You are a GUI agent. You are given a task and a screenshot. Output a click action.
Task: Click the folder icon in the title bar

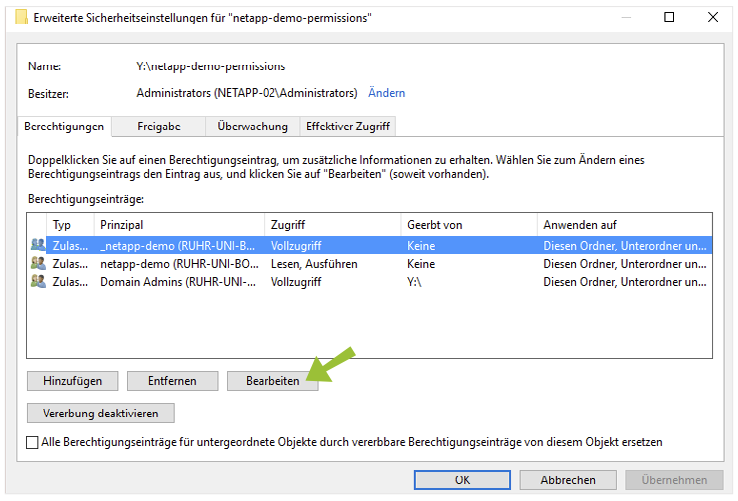click(22, 17)
